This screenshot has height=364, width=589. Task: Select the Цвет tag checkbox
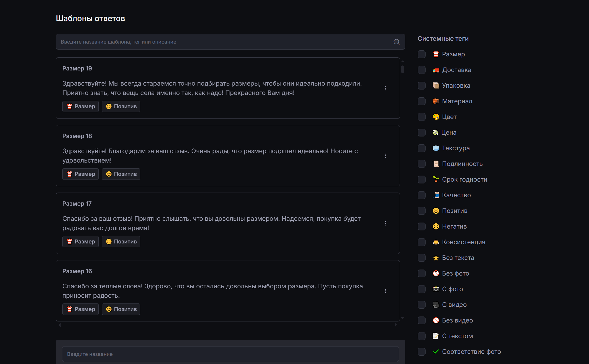[421, 117]
